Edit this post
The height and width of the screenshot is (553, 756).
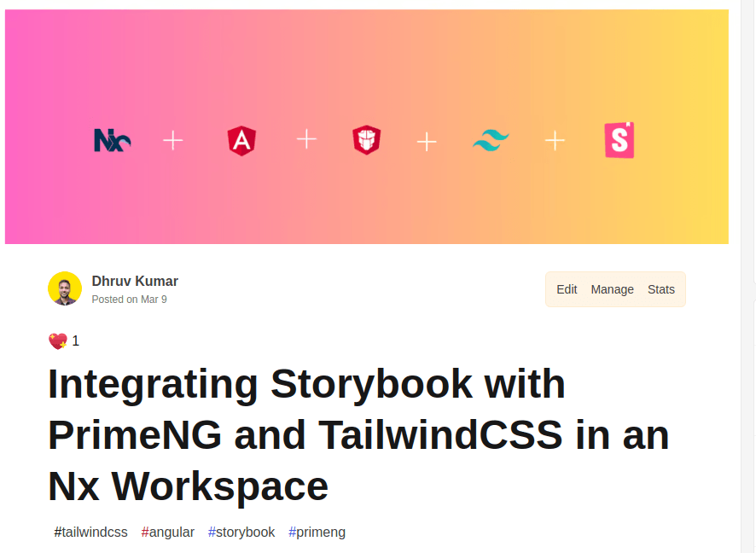[567, 289]
